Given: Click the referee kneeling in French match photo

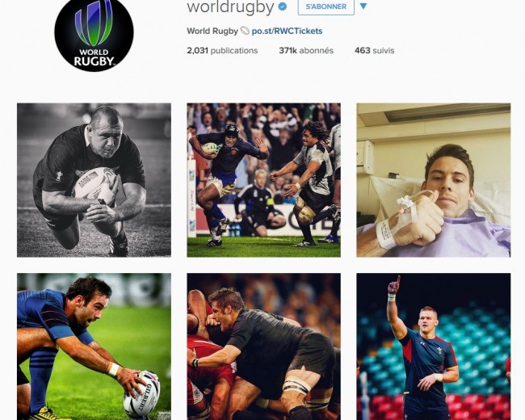Looking at the screenshot, I should pyautogui.click(x=258, y=201).
